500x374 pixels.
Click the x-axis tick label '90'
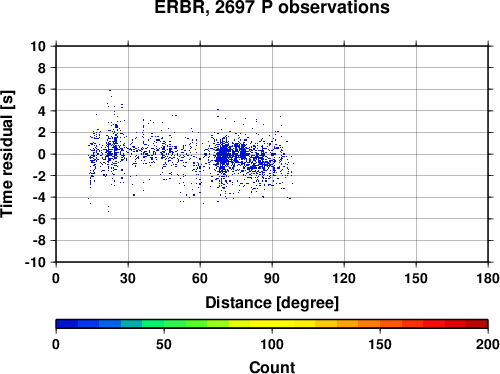[x=272, y=278]
